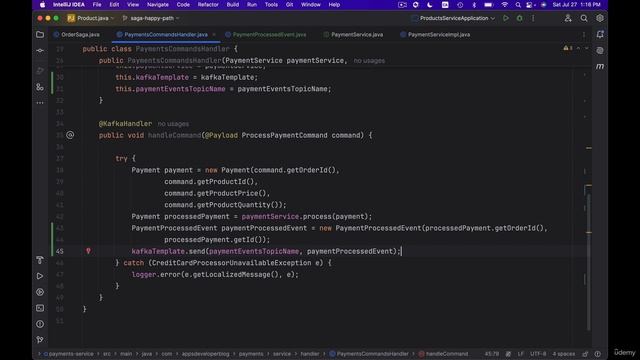Click 'no usages' hint beside @KafkaHandler
The width and height of the screenshot is (640, 360).
click(x=173, y=124)
